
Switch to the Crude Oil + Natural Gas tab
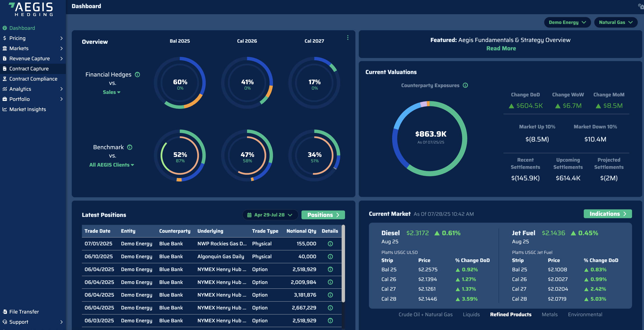(x=425, y=314)
